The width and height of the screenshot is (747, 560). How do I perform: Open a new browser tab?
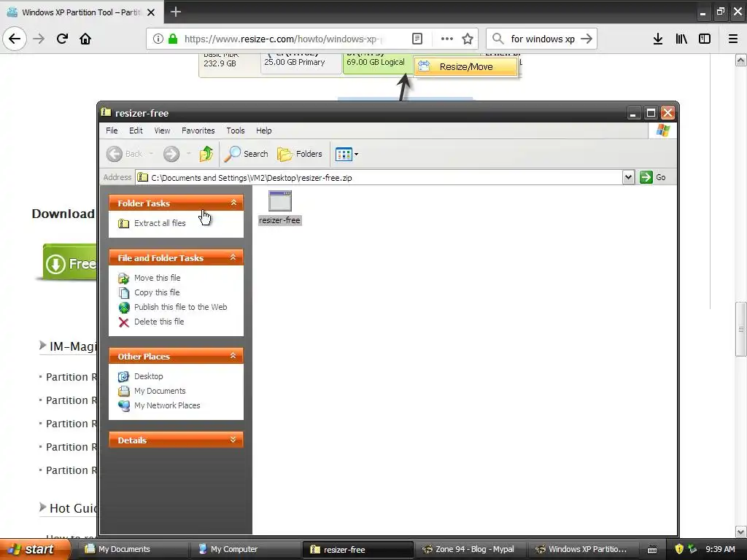(176, 12)
